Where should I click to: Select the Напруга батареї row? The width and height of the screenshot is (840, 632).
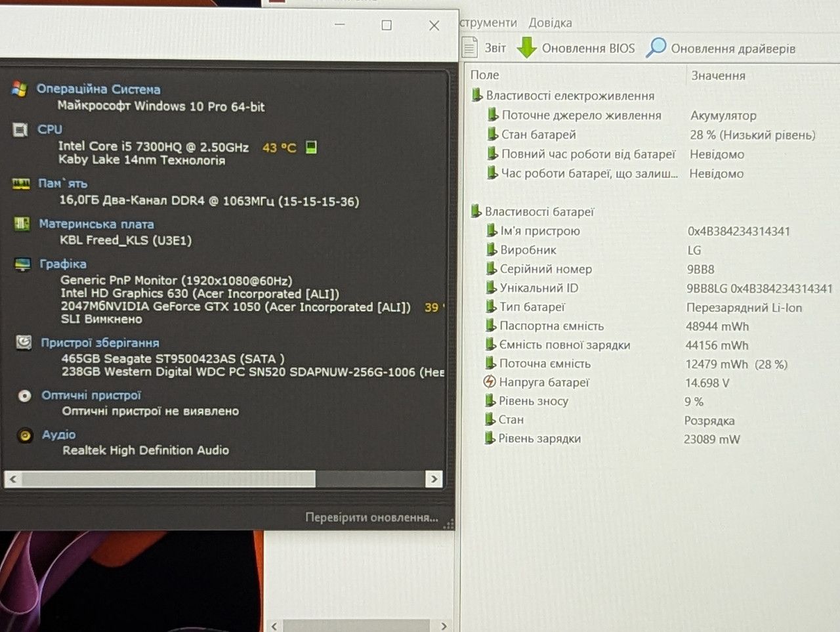[x=536, y=382]
